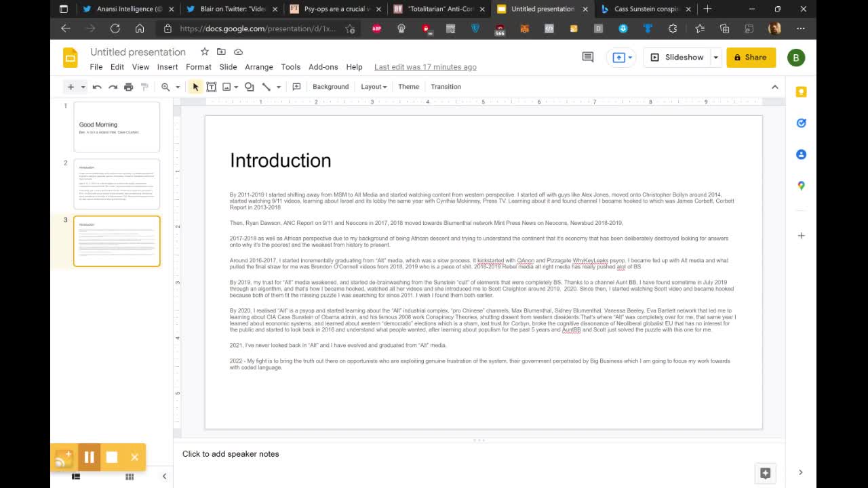Add a new slide with plus
This screenshot has height=488, width=868.
pos(71,87)
